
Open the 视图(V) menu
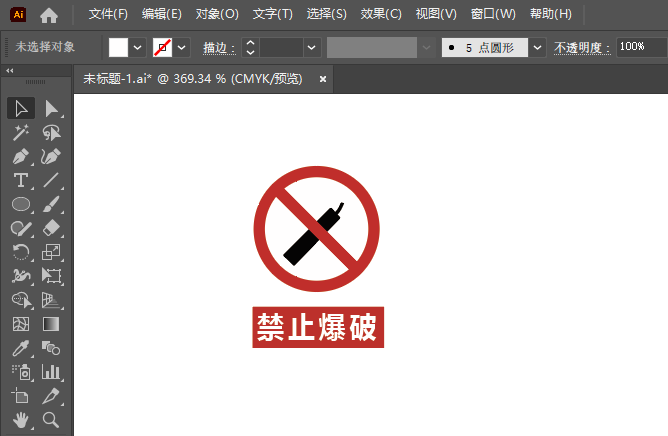tap(436, 14)
